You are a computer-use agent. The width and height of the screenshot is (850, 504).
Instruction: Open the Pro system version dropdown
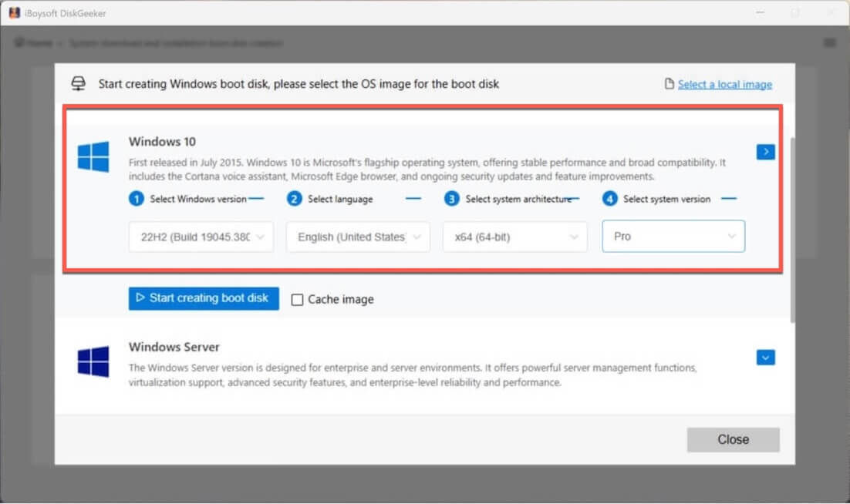tap(673, 236)
